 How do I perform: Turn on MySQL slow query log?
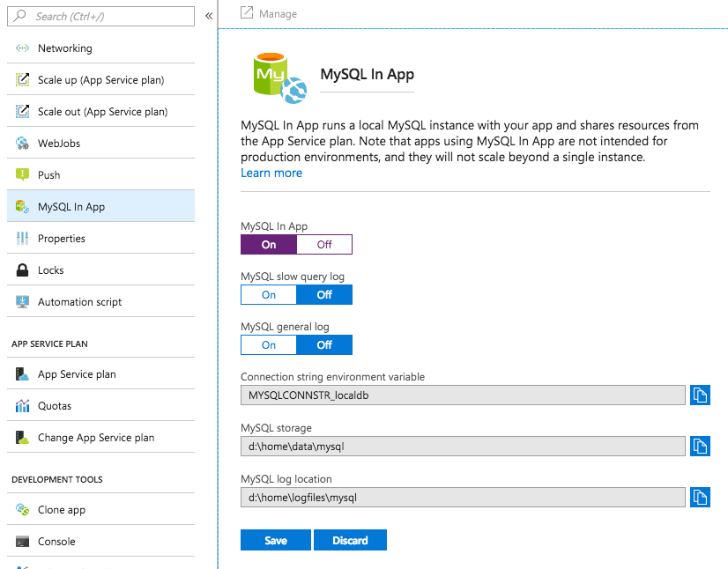(268, 295)
